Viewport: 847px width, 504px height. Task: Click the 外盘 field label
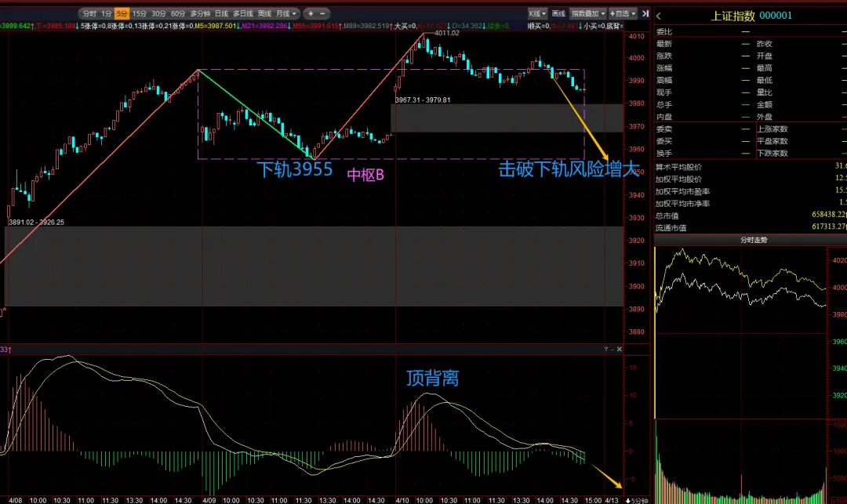pos(765,117)
